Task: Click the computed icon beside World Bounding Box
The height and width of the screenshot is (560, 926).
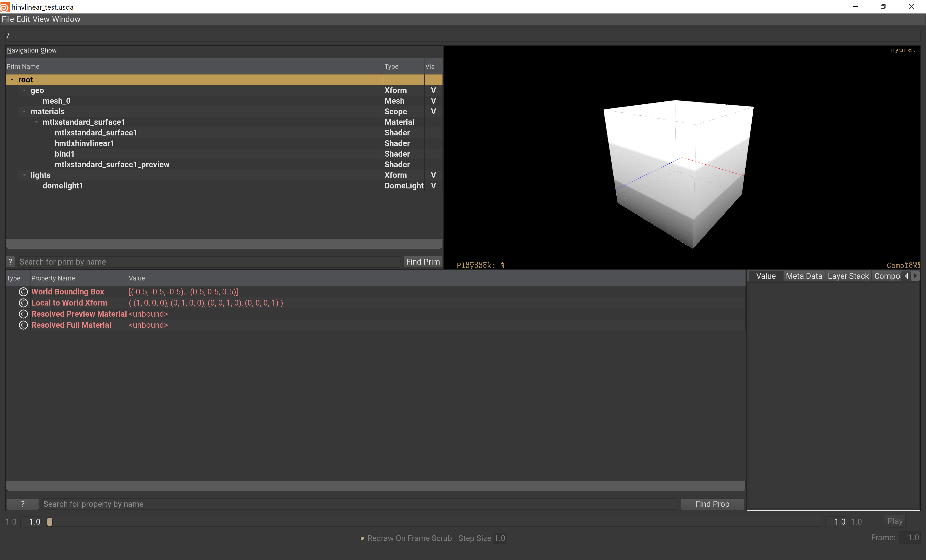Action: click(23, 292)
